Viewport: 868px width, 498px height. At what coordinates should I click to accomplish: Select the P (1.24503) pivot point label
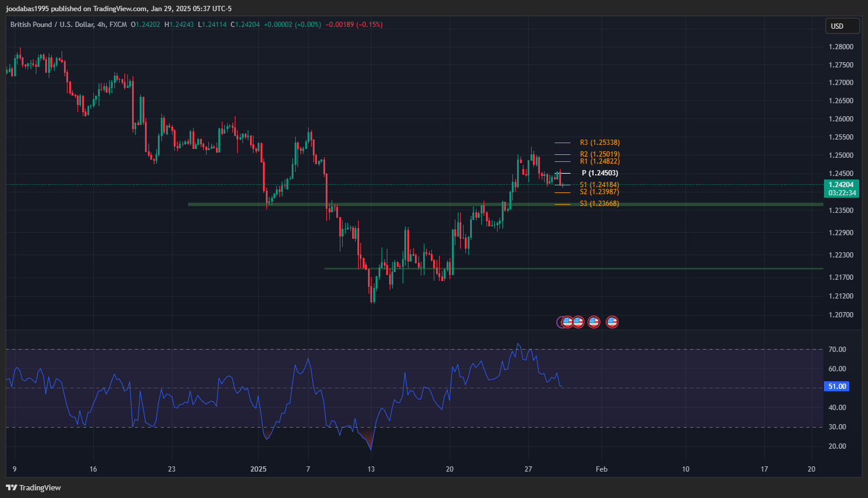599,173
